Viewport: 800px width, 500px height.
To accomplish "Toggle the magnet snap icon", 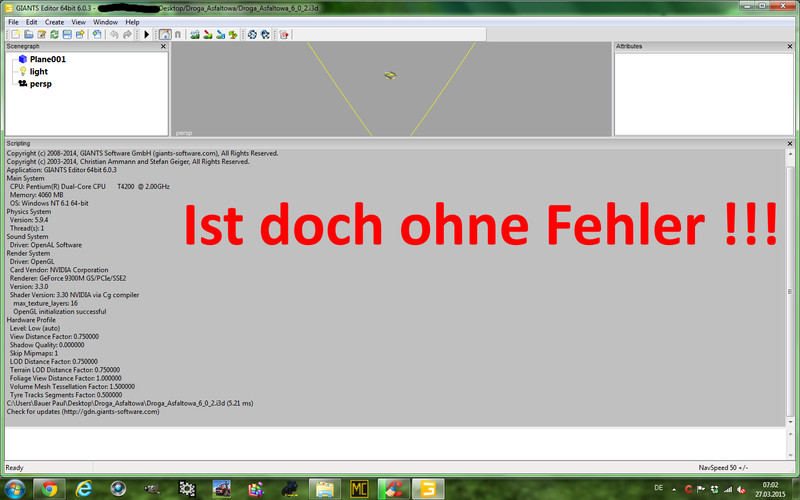I will (x=178, y=34).
